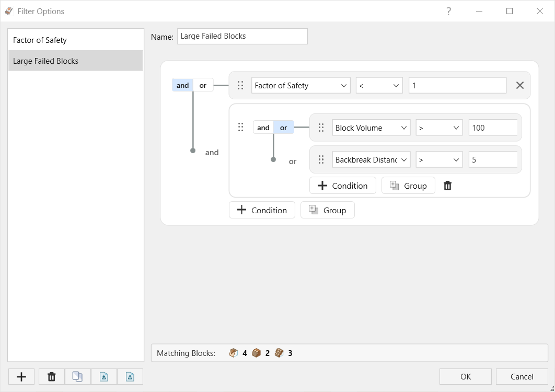This screenshot has height=392, width=555.
Task: Grab the Block Volume row drag handle
Action: pyautogui.click(x=321, y=128)
